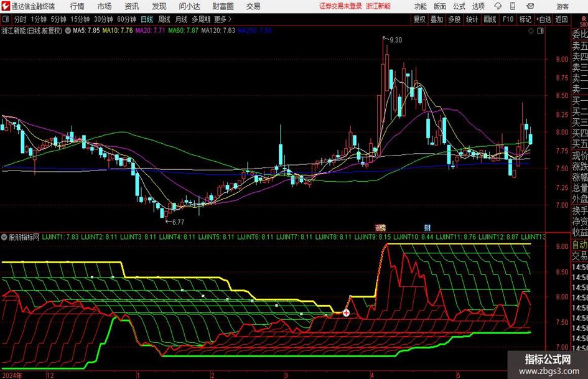Toggle the left panel layout icon
Viewport: 588px width, 379px height.
[5, 19]
